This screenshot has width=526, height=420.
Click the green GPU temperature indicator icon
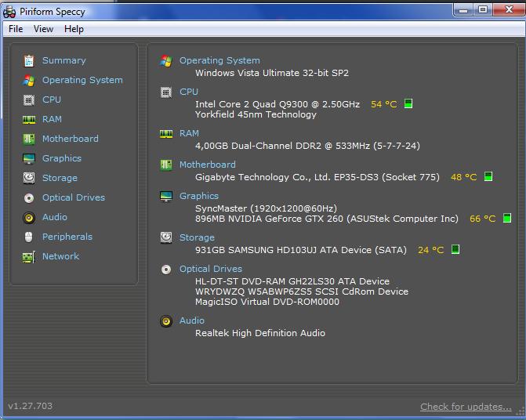pyautogui.click(x=507, y=218)
